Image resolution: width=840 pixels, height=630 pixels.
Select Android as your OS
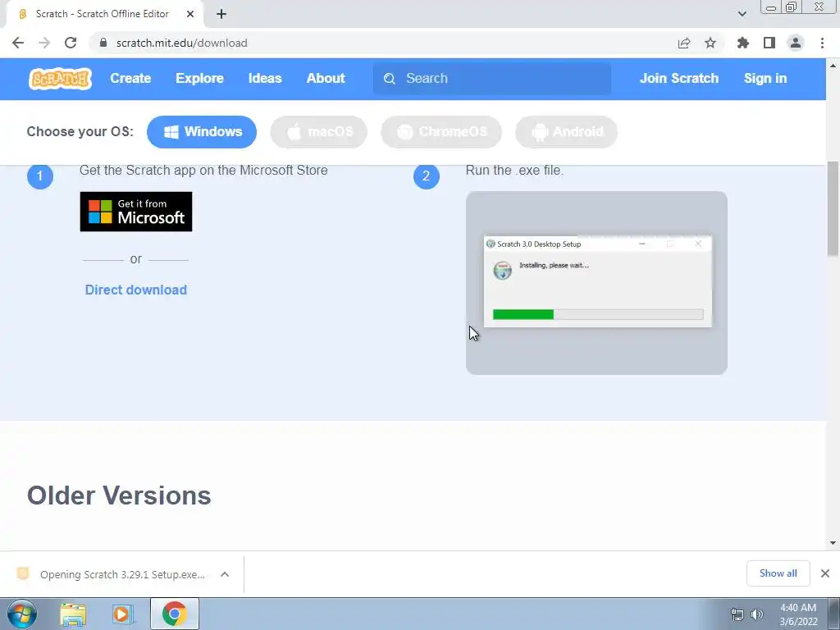pos(566,132)
